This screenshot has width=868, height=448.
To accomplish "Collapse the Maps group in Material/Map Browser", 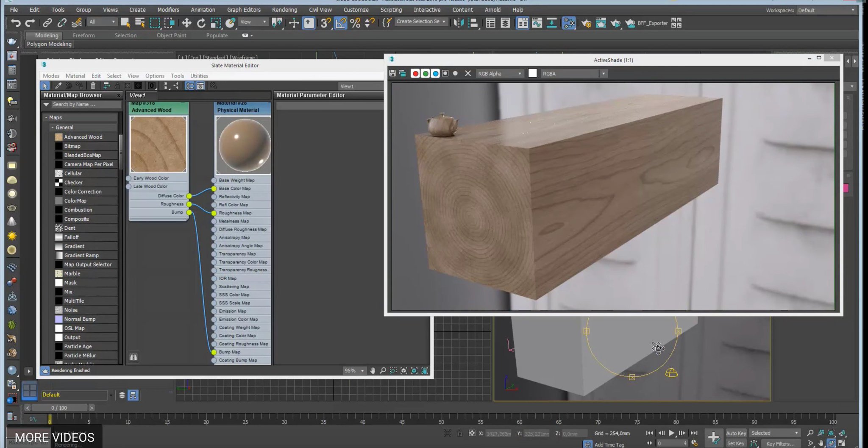I will (46, 117).
